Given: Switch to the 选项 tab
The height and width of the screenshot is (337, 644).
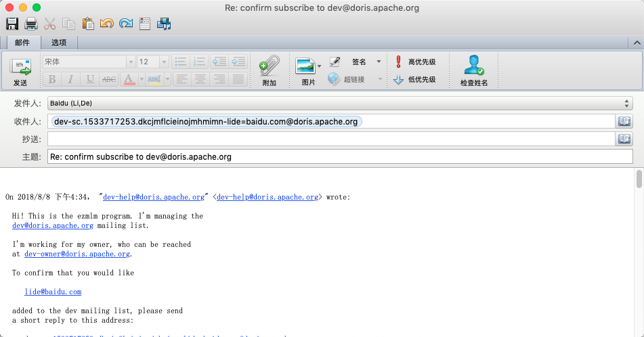Looking at the screenshot, I should click(59, 43).
